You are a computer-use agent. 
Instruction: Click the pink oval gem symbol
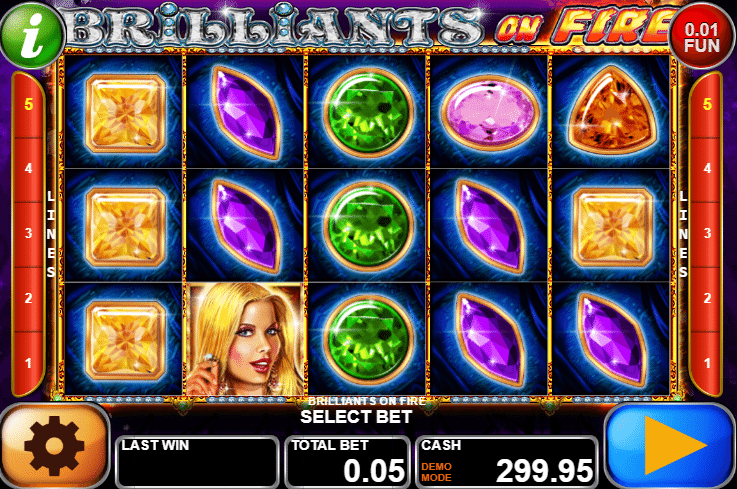[489, 113]
